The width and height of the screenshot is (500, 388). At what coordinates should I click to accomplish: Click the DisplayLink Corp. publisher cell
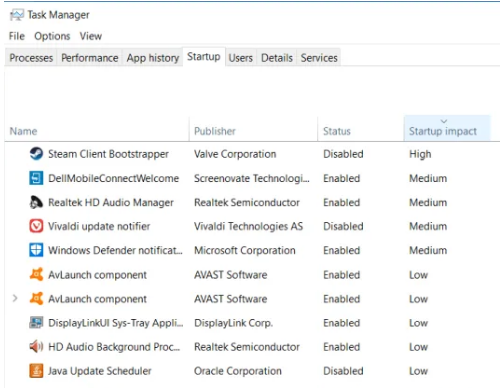tap(233, 323)
